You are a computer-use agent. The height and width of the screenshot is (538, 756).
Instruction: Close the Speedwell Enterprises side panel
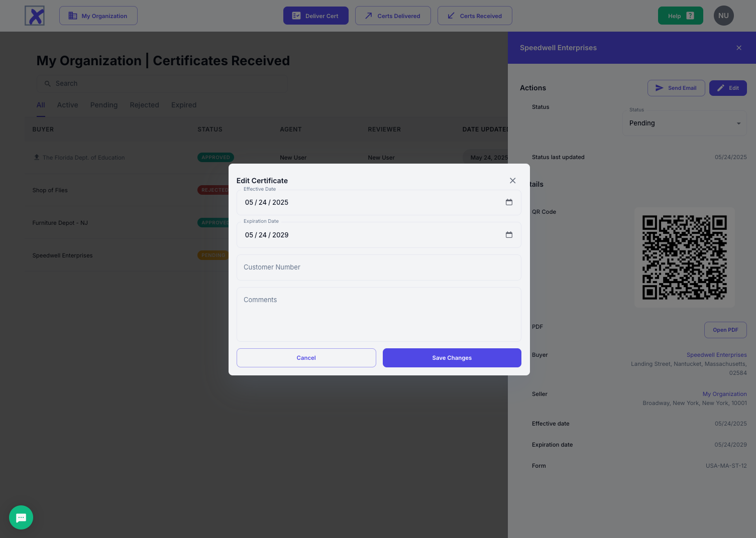[x=738, y=48]
